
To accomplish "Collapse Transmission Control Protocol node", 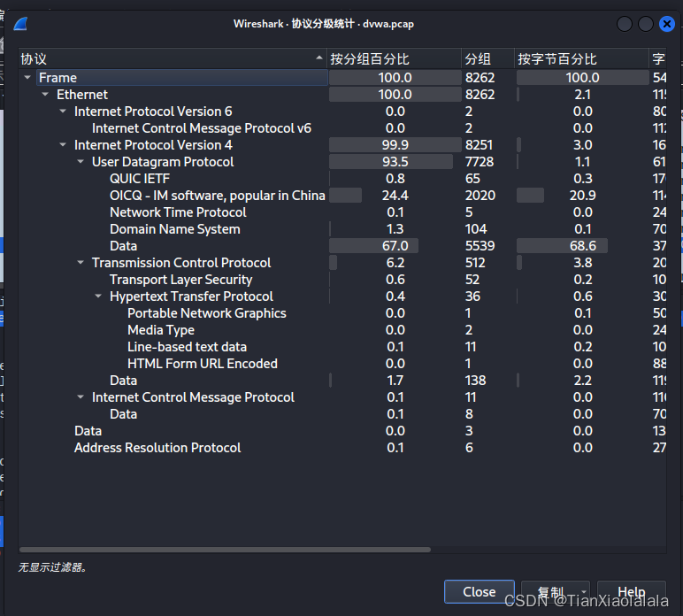I will (81, 263).
